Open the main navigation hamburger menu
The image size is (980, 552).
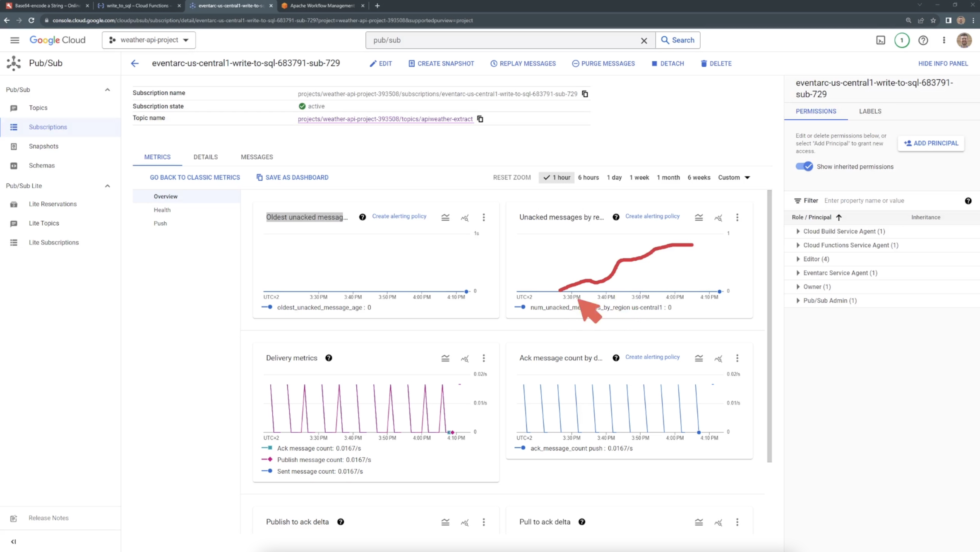pyautogui.click(x=14, y=40)
